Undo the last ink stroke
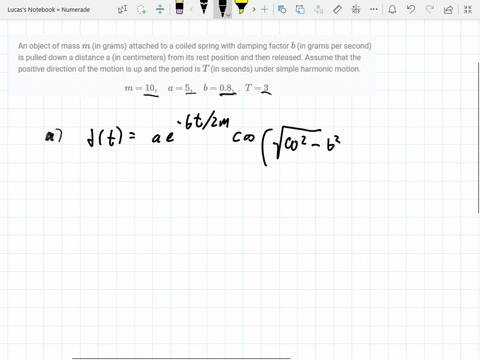Screen dimensions: 480x360 click(x=411, y=9)
